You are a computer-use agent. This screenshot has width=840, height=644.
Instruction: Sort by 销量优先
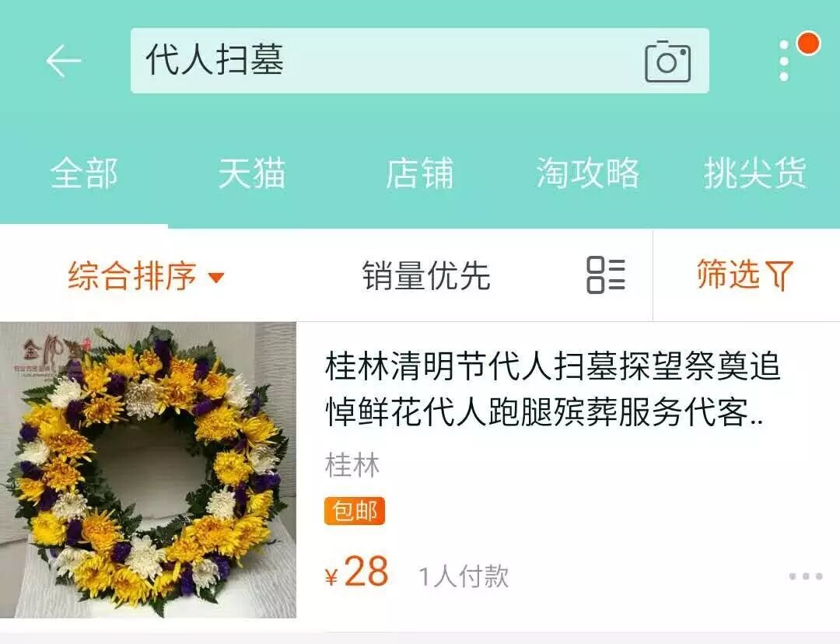[x=426, y=275]
